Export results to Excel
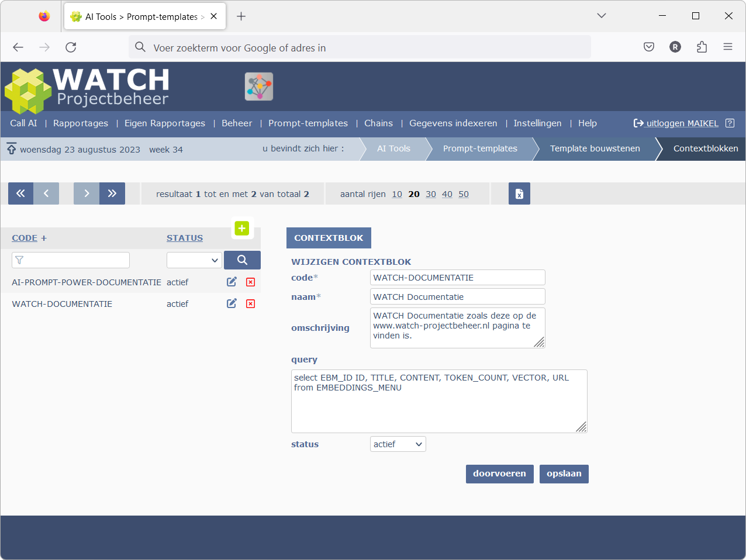 (519, 193)
